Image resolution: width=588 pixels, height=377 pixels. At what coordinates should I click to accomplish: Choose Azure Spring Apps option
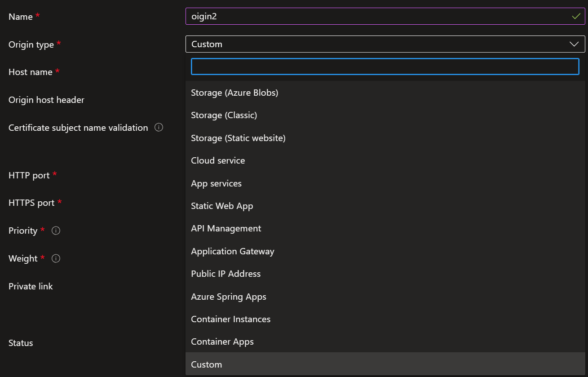pos(228,297)
